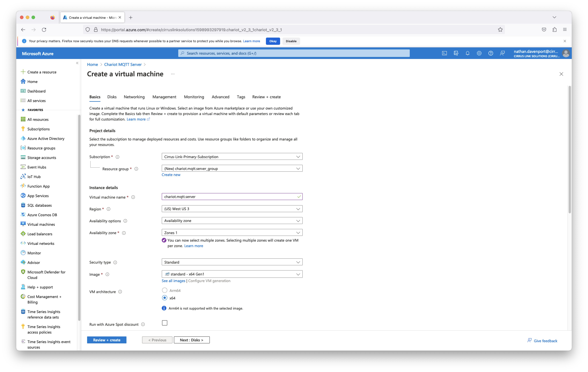Click the Review + create button

[107, 340]
